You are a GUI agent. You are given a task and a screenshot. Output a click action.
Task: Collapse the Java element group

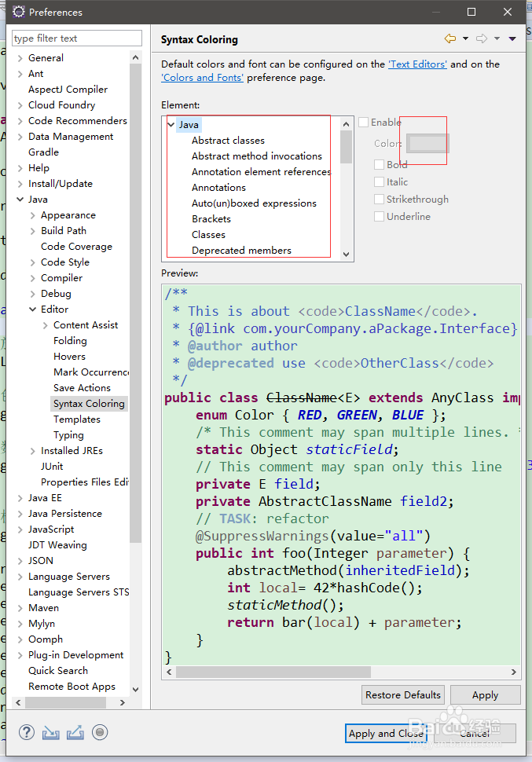point(171,125)
